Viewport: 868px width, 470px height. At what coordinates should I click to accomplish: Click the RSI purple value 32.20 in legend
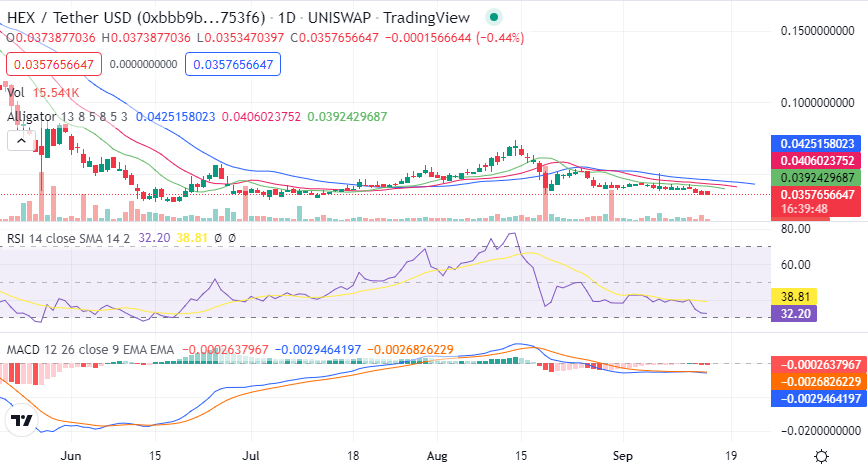tap(154, 238)
